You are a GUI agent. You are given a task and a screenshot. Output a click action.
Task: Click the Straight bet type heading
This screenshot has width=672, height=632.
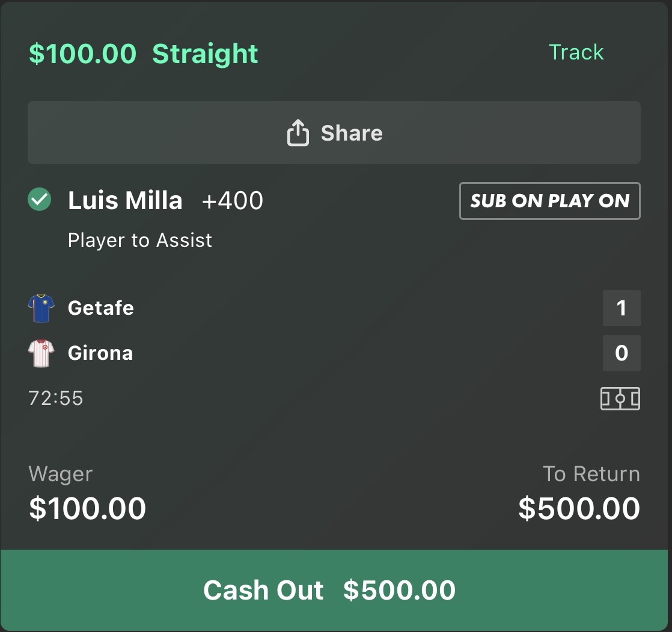[x=205, y=54]
